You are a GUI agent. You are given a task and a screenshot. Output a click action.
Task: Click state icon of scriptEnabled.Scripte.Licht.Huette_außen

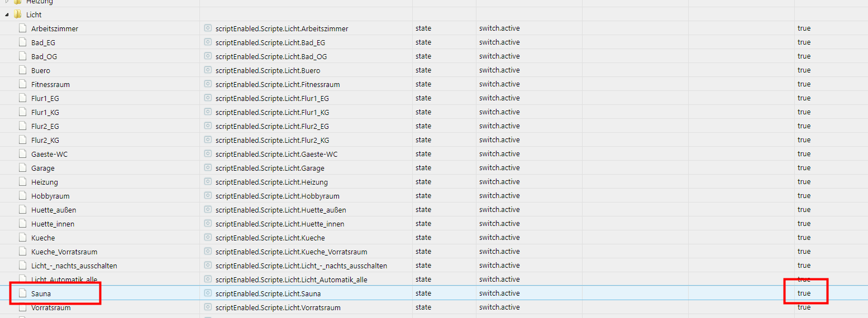click(208, 209)
